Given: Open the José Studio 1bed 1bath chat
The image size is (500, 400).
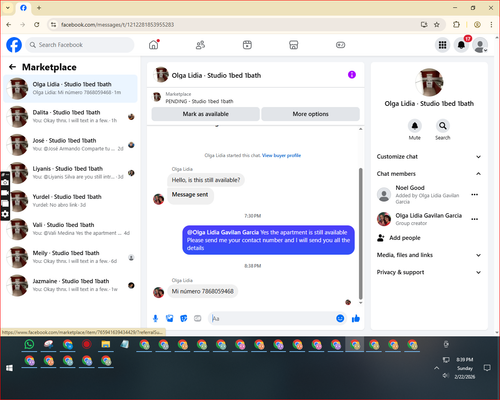Looking at the screenshot, I should [70, 145].
